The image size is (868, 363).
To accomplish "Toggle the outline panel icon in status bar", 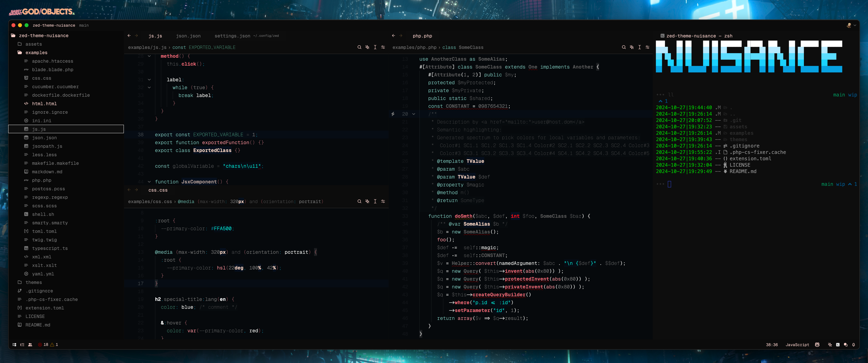I will click(22, 345).
